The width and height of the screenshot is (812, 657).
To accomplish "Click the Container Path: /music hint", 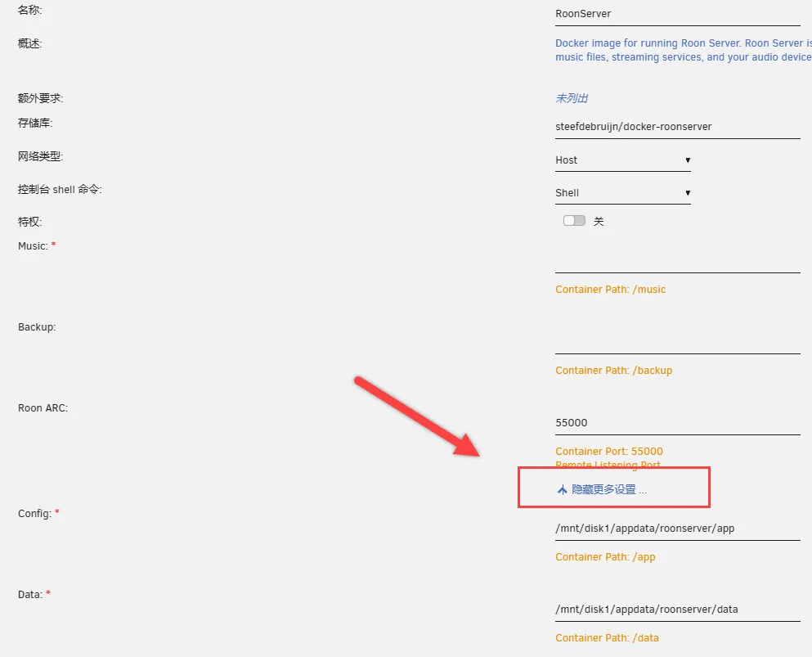I will pyautogui.click(x=610, y=290).
